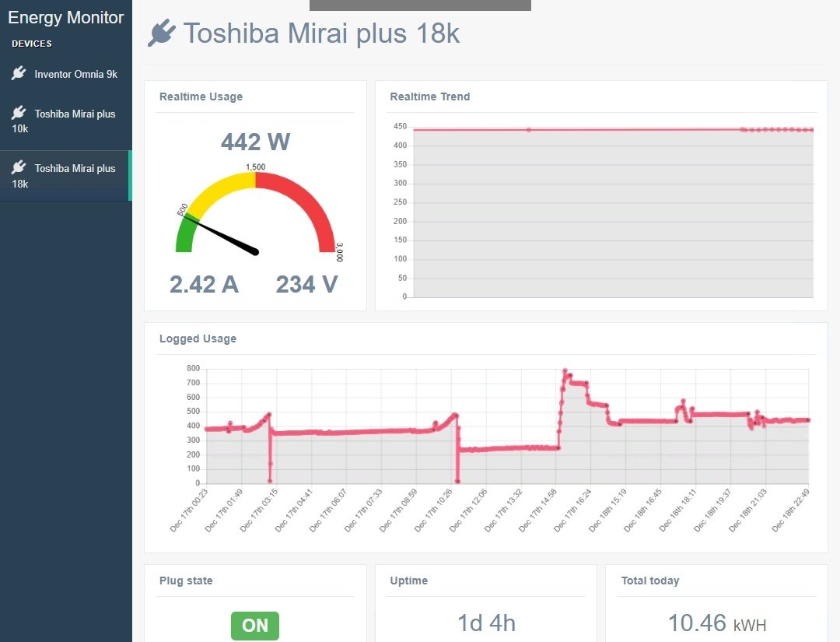Click the peak data point near 800 in Logged Usage
The image size is (840, 642).
coord(565,371)
